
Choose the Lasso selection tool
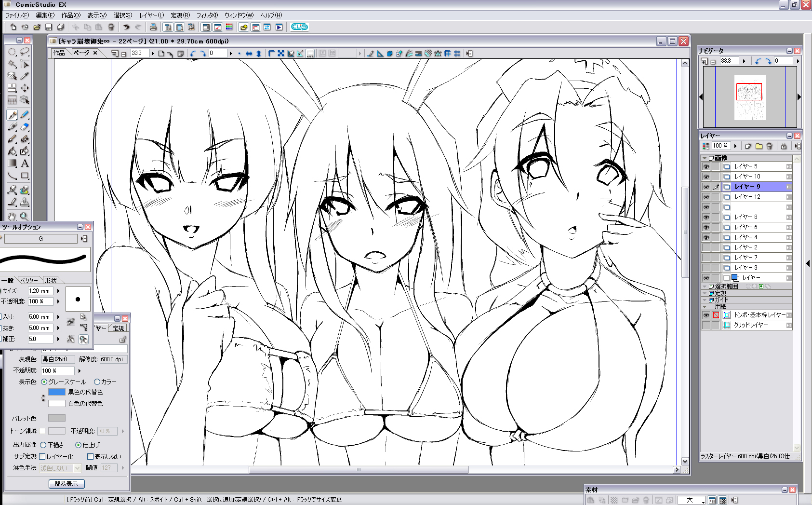click(x=25, y=52)
